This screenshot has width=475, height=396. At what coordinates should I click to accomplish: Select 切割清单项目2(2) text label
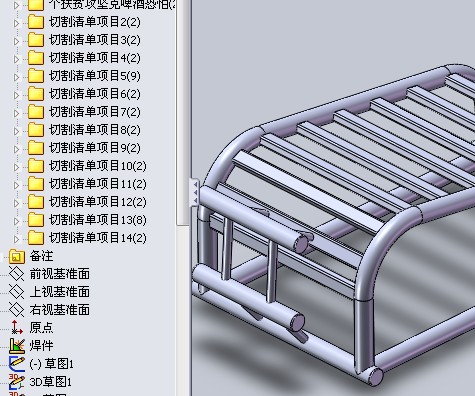coord(95,22)
